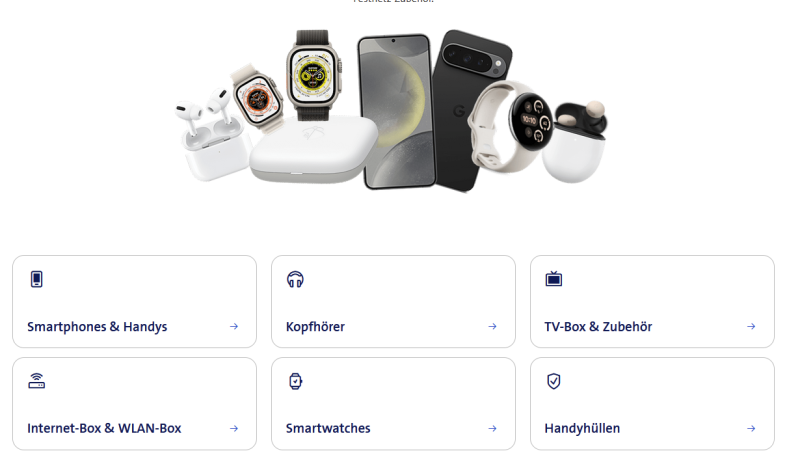Open the Smartphones & Handys category
Image resolution: width=800 pixels, height=462 pixels.
[x=134, y=302]
